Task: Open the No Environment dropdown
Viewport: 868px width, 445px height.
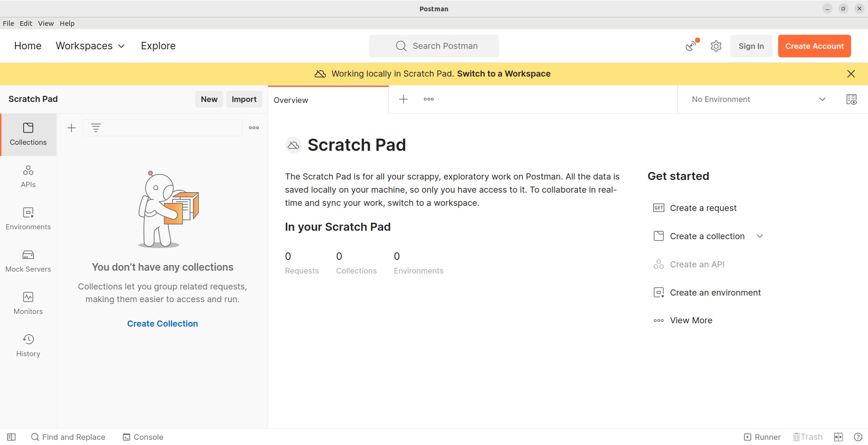Action: tap(758, 99)
